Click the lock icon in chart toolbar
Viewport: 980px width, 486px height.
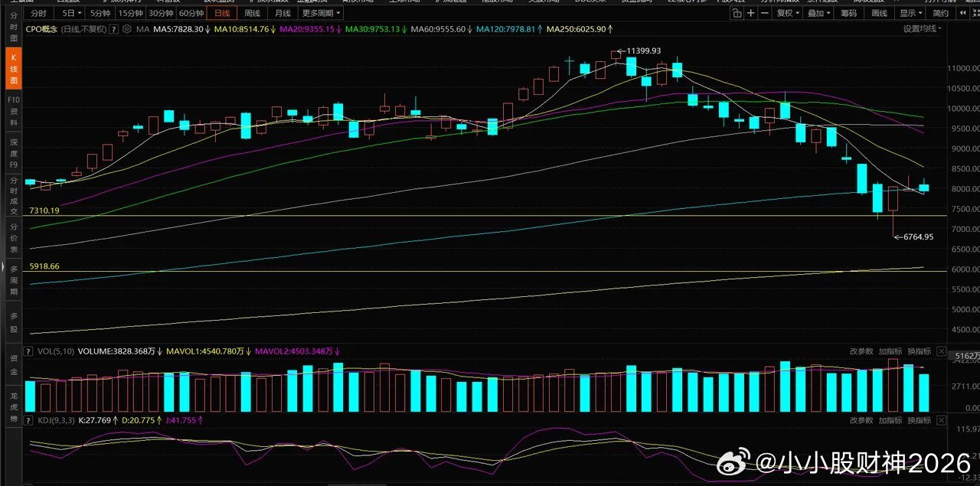point(737,13)
